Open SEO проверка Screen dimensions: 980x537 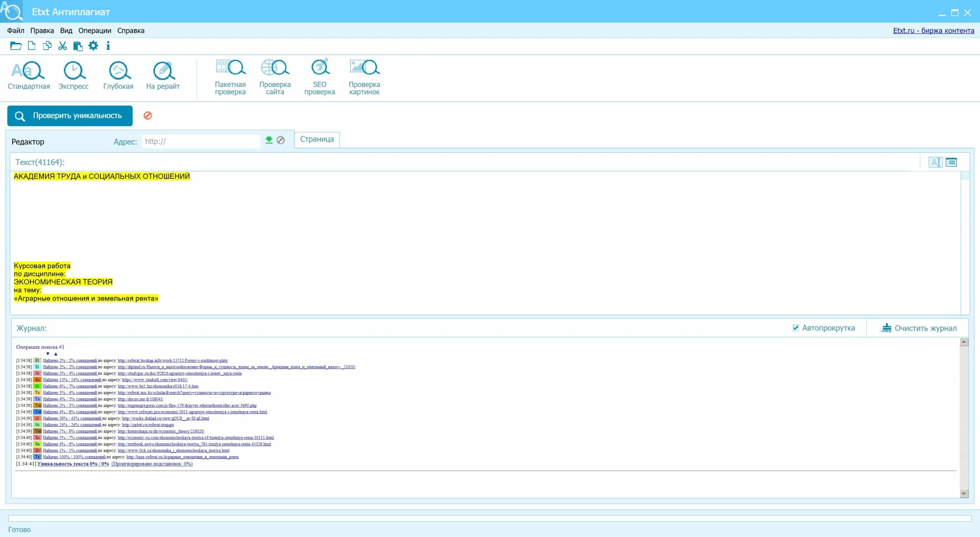[320, 77]
